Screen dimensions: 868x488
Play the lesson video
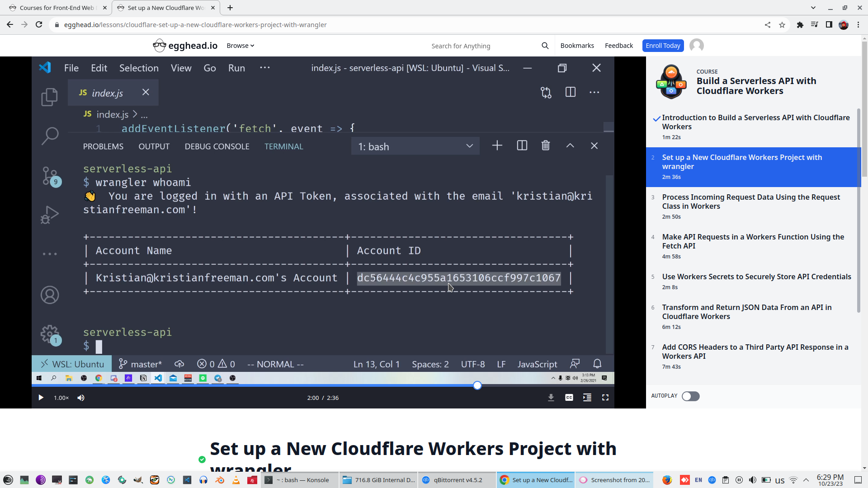(41, 398)
